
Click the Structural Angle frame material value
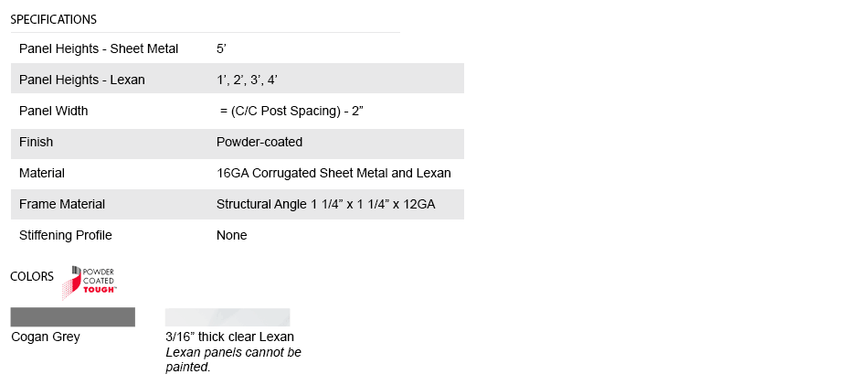tap(325, 204)
